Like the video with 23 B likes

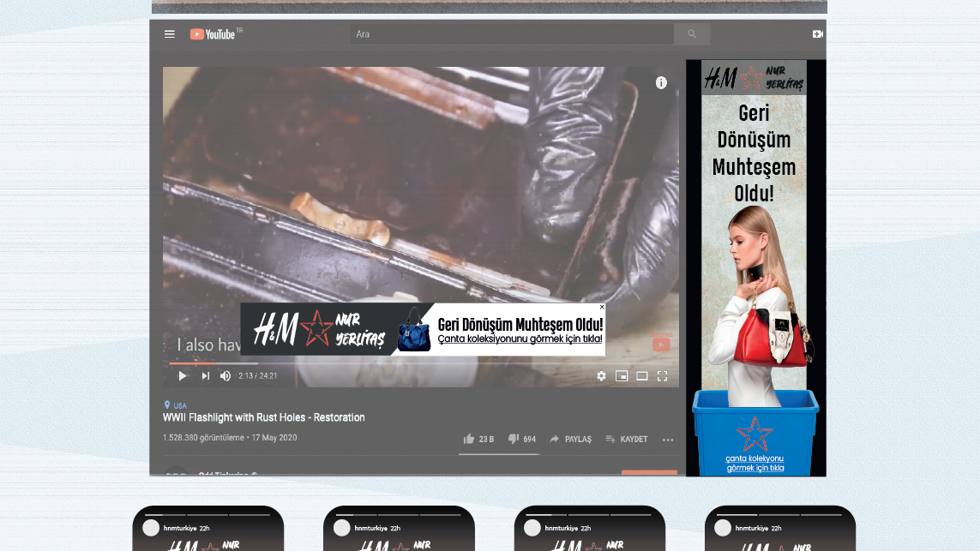click(469, 439)
